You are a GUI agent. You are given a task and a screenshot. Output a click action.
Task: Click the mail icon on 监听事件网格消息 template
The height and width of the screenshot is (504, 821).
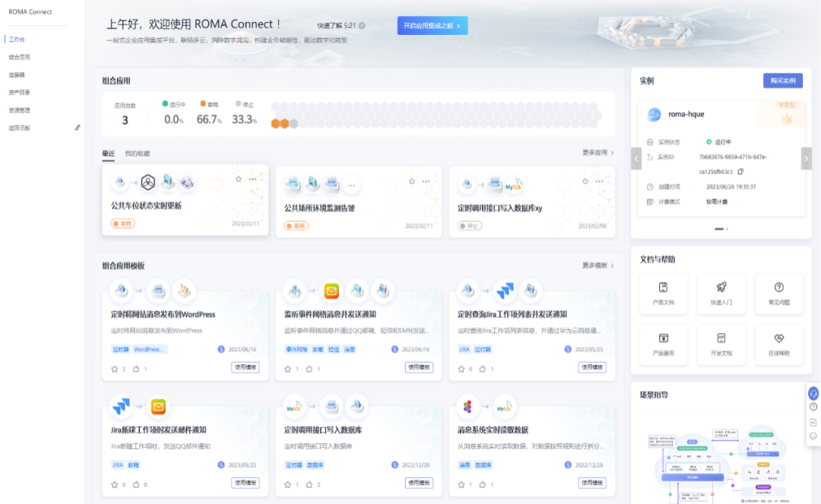pos(331,290)
